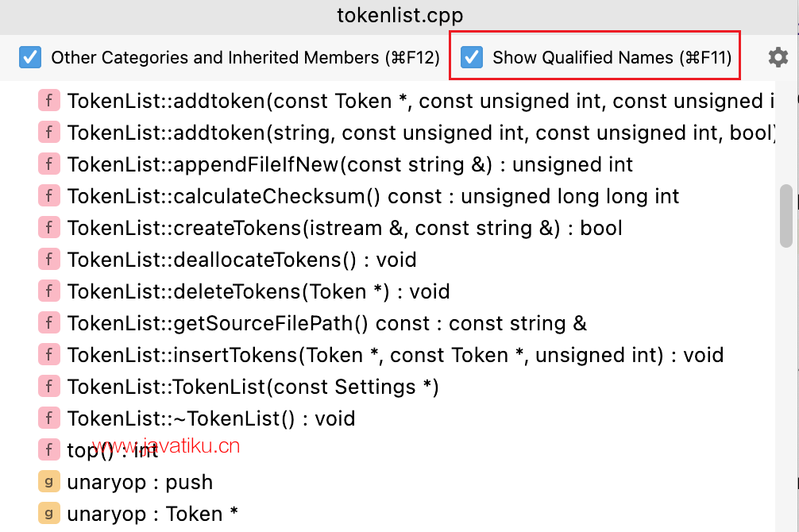Click function icon beside calculateChecksum
Screen dimensions: 799x532
49,195
